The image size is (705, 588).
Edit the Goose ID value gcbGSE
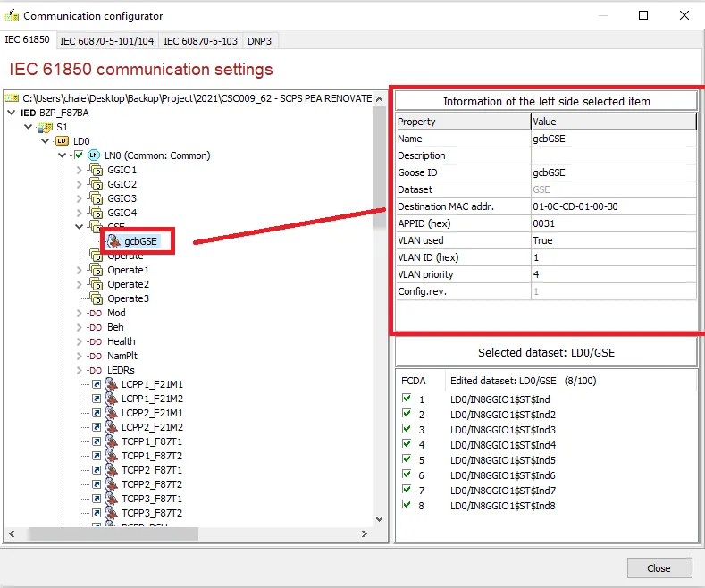(614, 172)
